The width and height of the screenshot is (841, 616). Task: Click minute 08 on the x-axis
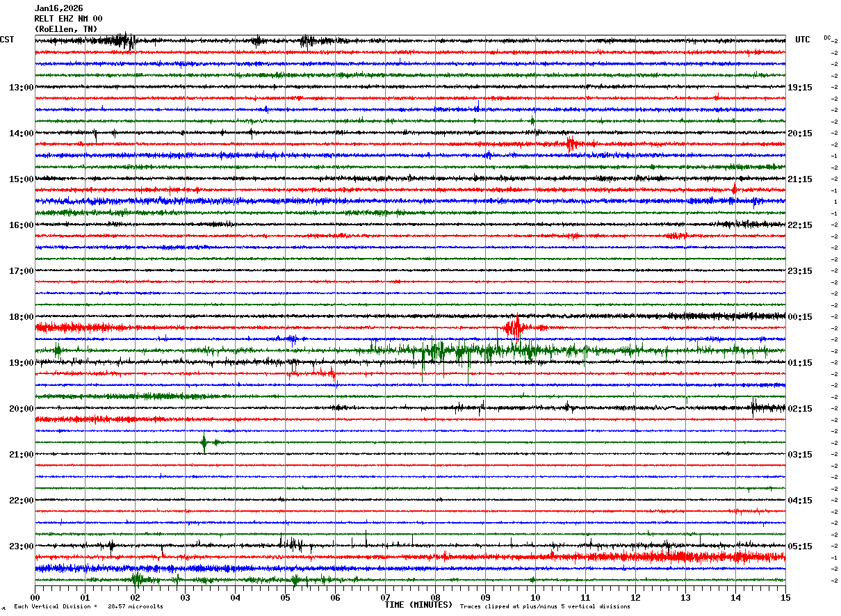point(435,597)
